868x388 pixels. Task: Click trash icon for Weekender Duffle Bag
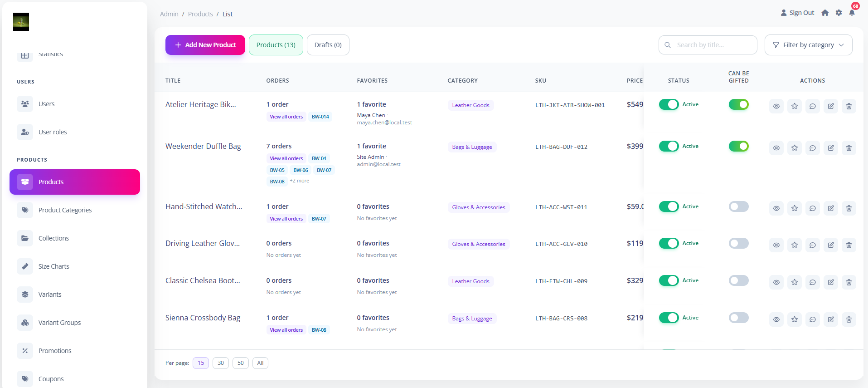tap(849, 148)
